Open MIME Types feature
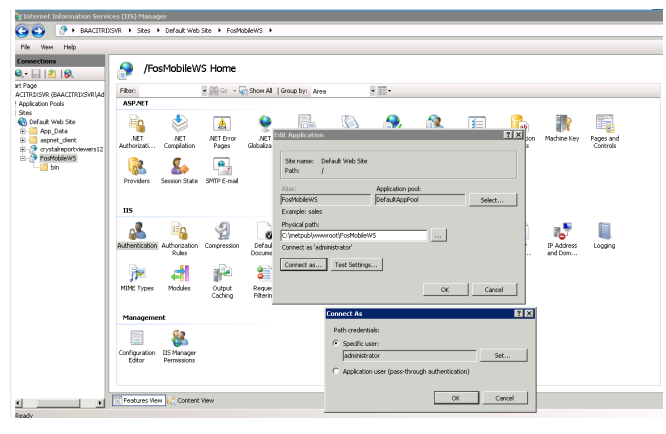The width and height of the screenshot is (666, 434). [x=137, y=278]
